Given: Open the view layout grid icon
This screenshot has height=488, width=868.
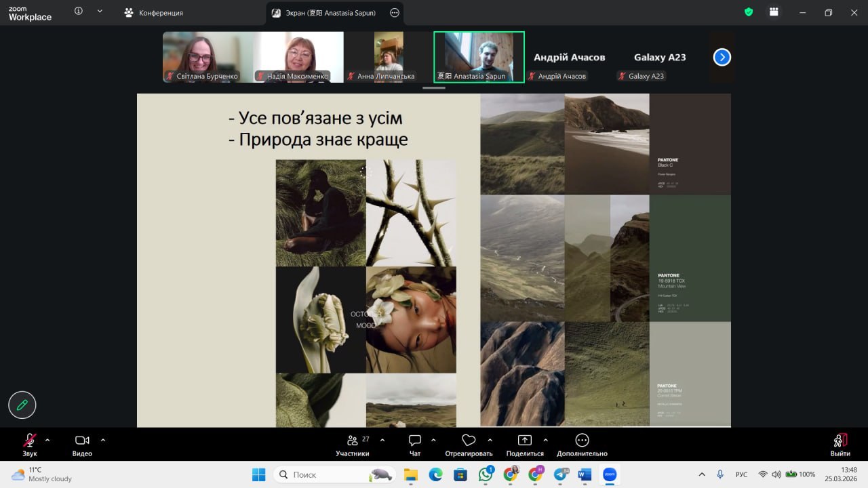Looking at the screenshot, I should (x=773, y=12).
